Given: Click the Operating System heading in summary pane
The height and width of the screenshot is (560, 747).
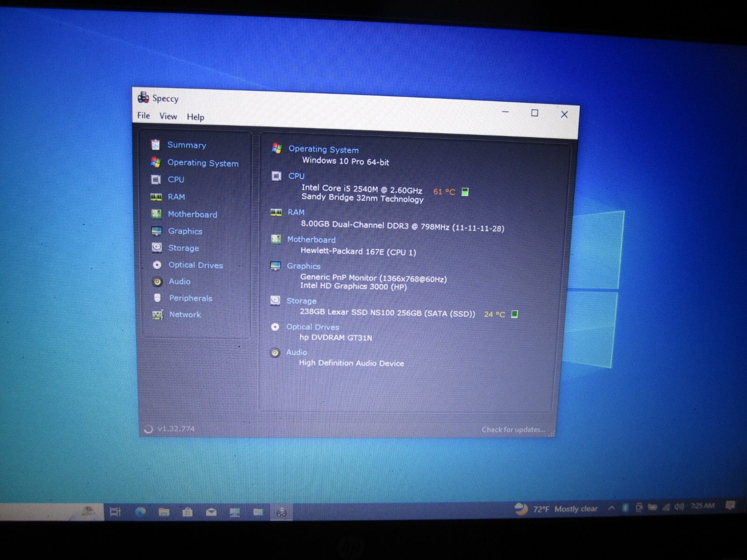Looking at the screenshot, I should click(324, 149).
